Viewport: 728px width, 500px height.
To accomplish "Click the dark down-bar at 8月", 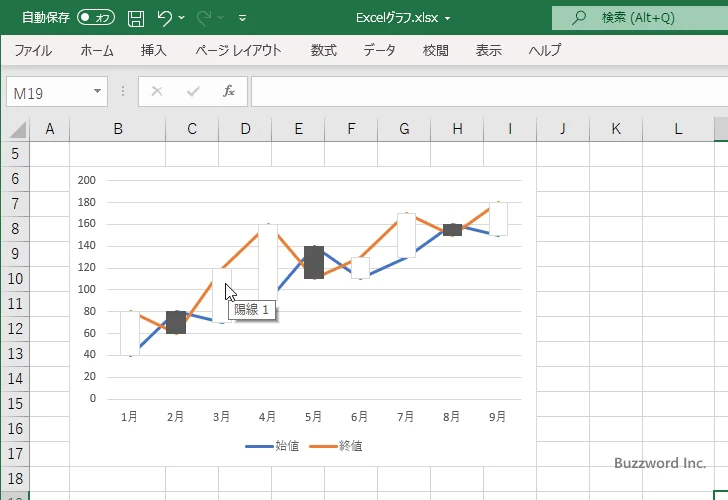I will click(x=452, y=230).
